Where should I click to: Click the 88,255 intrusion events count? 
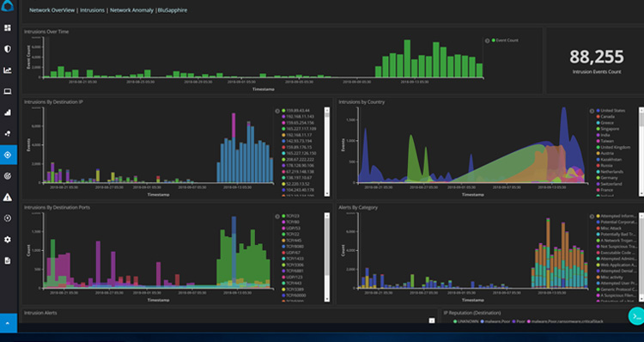[597, 57]
